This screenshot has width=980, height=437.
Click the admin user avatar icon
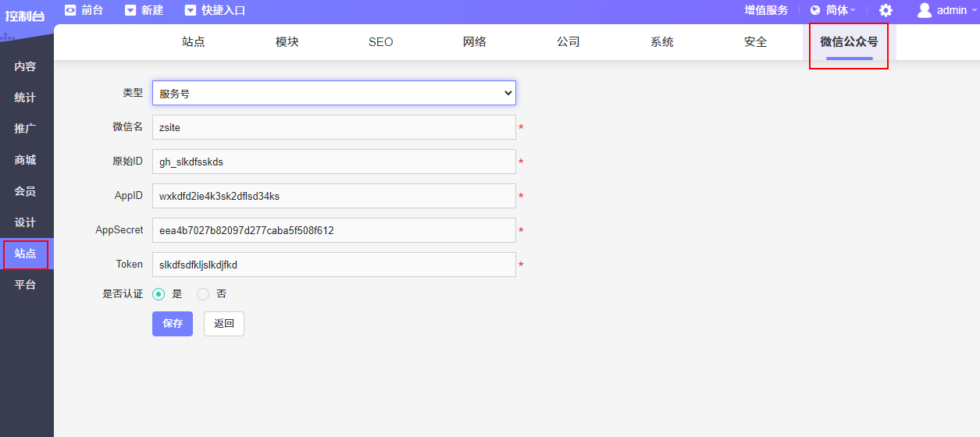click(x=925, y=10)
